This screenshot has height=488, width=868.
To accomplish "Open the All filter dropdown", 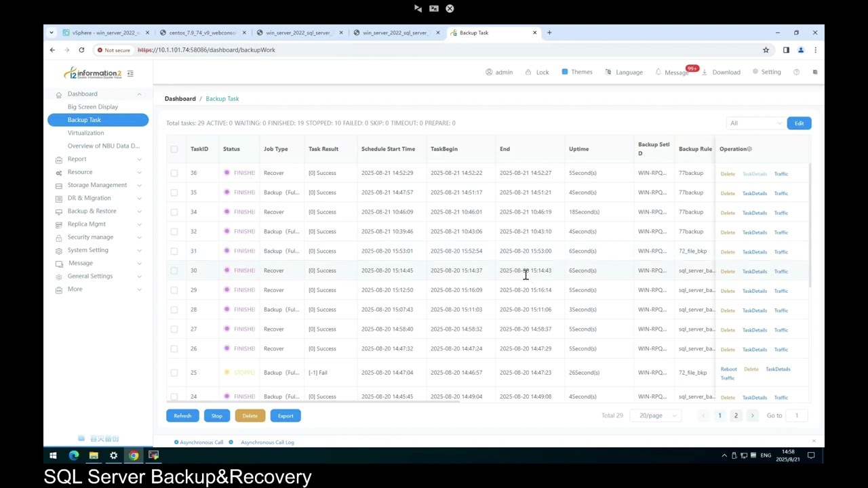I will coord(755,123).
